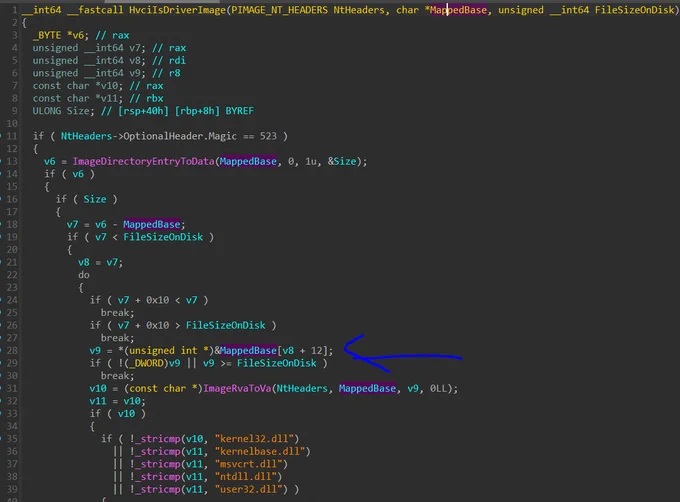Click the 'do' keyword on line 22
The height and width of the screenshot is (502, 680).
click(84, 275)
